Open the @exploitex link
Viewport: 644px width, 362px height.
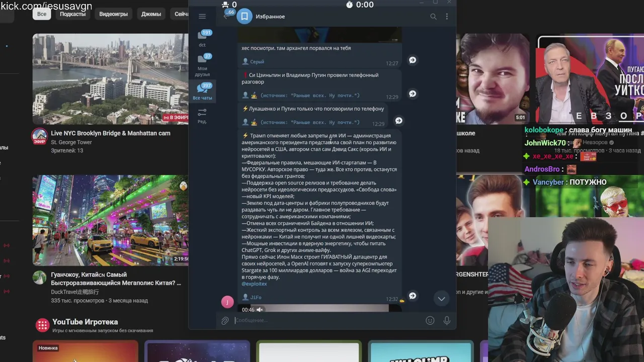[254, 284]
